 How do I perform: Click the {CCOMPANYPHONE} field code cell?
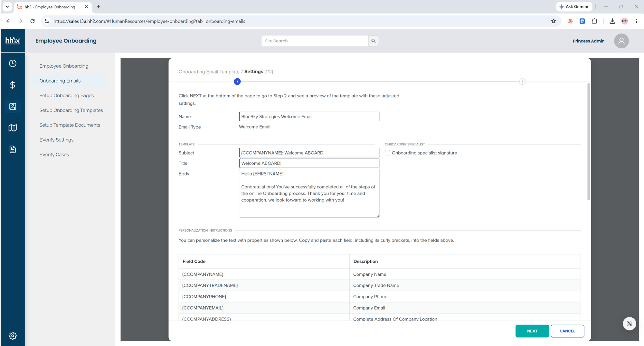click(264, 297)
